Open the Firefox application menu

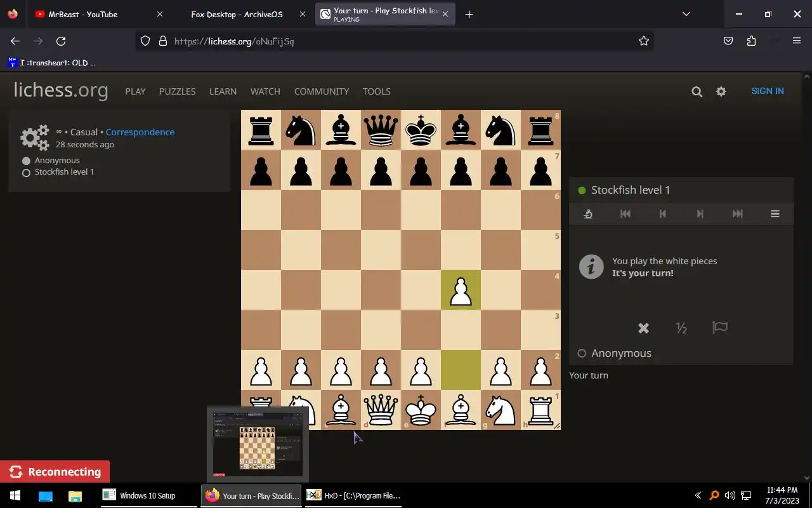coord(797,41)
